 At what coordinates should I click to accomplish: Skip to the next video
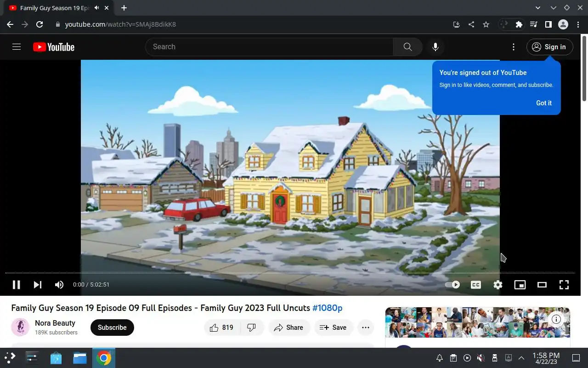(x=38, y=285)
